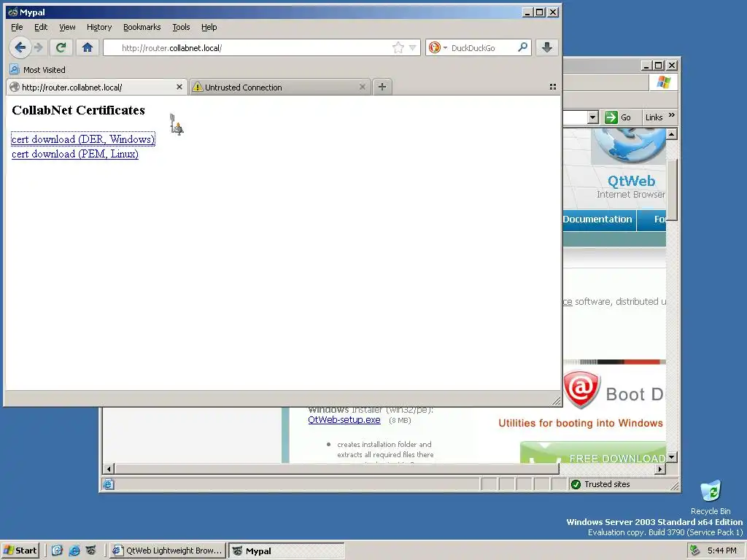Launch Internet Explorer from quick launch
Image resolution: width=747 pixels, height=560 pixels.
74,551
